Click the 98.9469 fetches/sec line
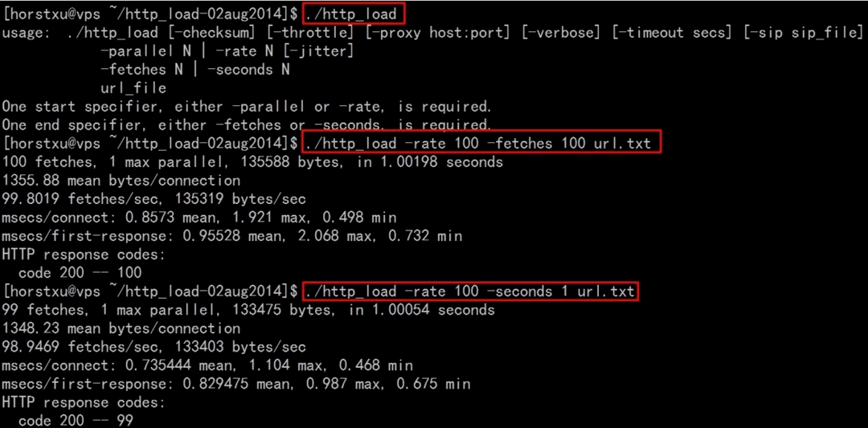Viewport: 868px width, 428px height. [154, 347]
